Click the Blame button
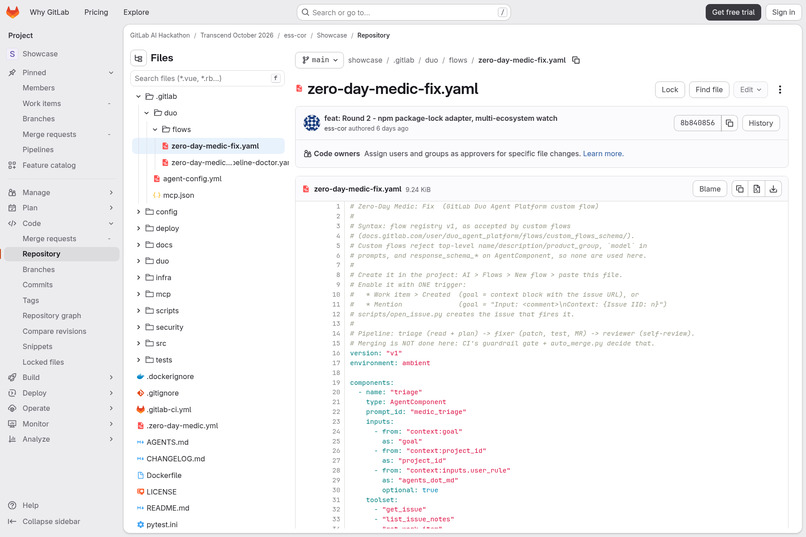Viewport: 806px width, 537px height. pos(710,189)
